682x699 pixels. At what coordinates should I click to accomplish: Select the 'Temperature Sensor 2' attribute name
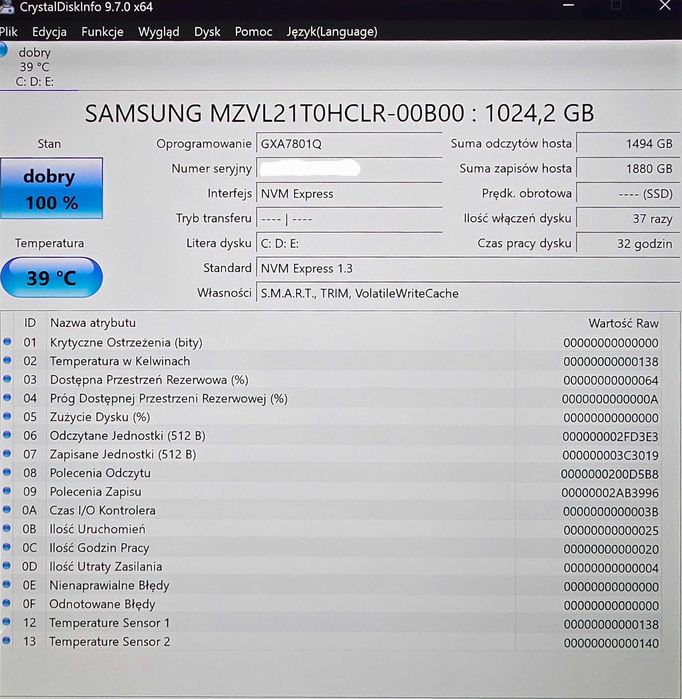click(110, 641)
